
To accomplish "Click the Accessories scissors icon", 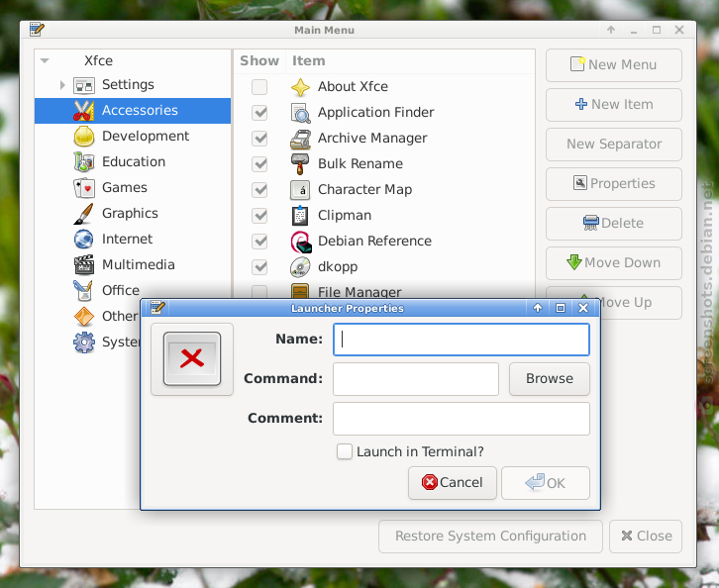I will coord(84,111).
